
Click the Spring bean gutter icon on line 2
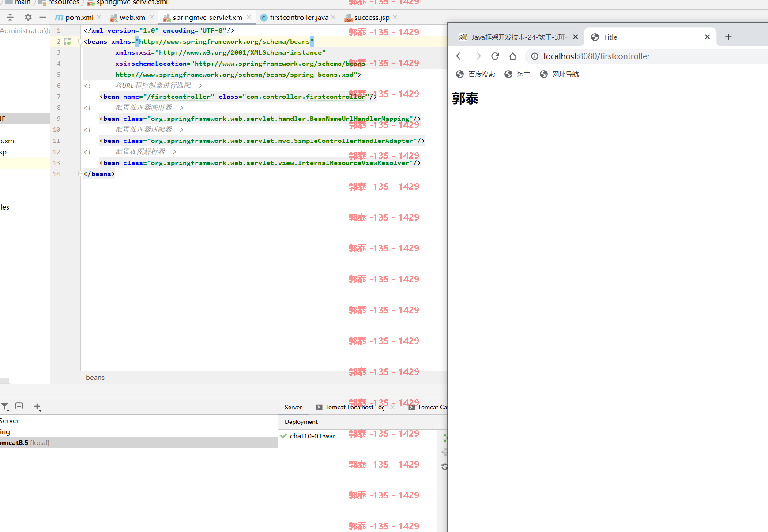pos(68,41)
